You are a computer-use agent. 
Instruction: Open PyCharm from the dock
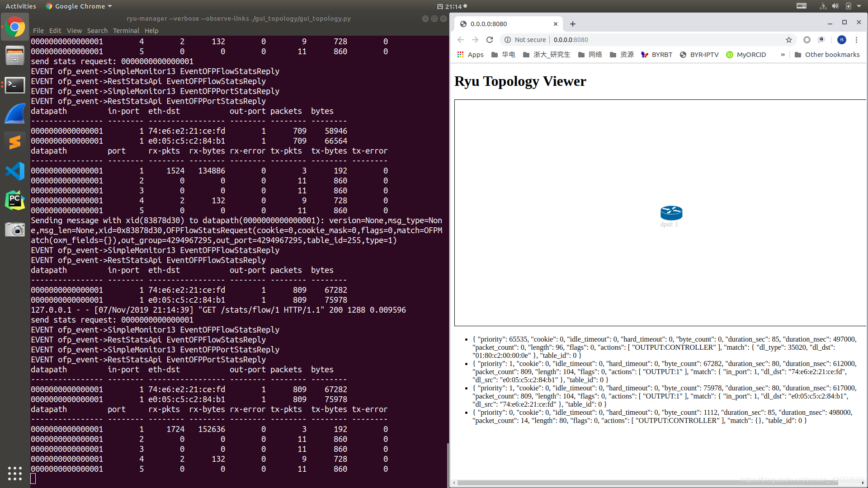(15, 200)
